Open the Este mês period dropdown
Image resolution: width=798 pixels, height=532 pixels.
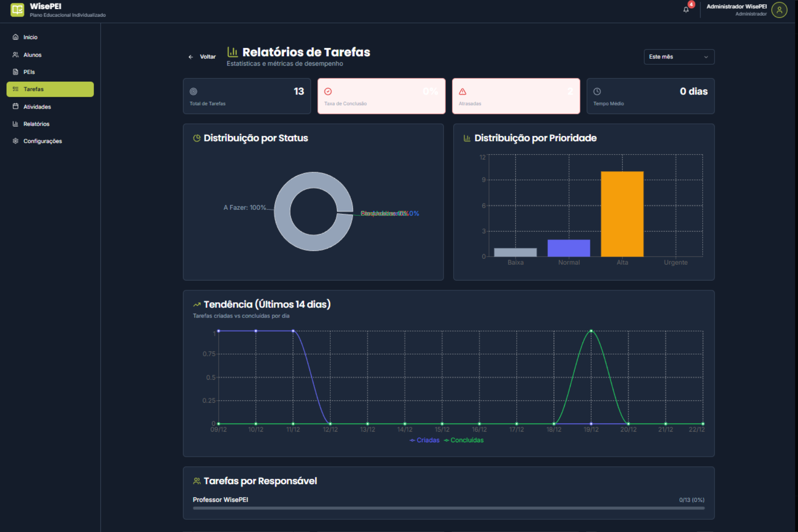pyautogui.click(x=678, y=57)
